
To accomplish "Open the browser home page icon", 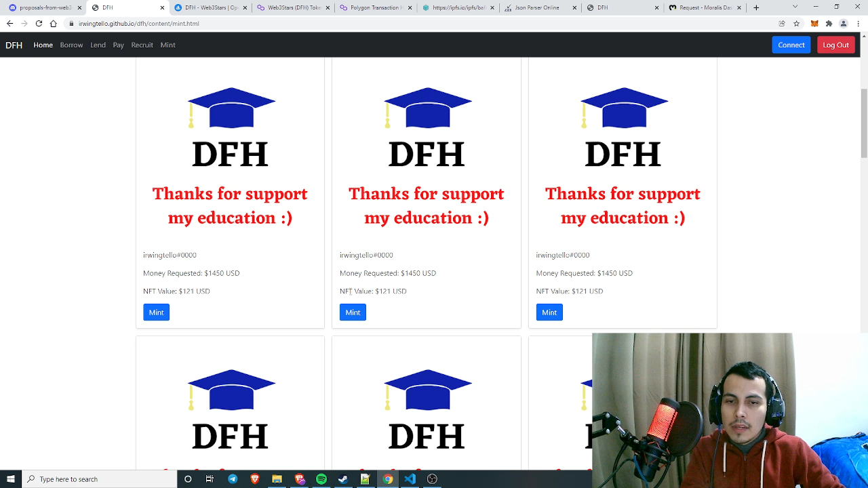I will coord(53,23).
